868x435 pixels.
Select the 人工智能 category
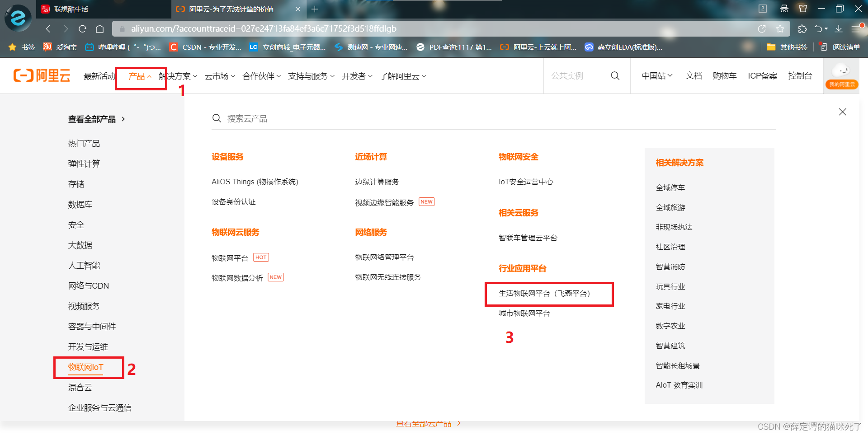coord(84,266)
